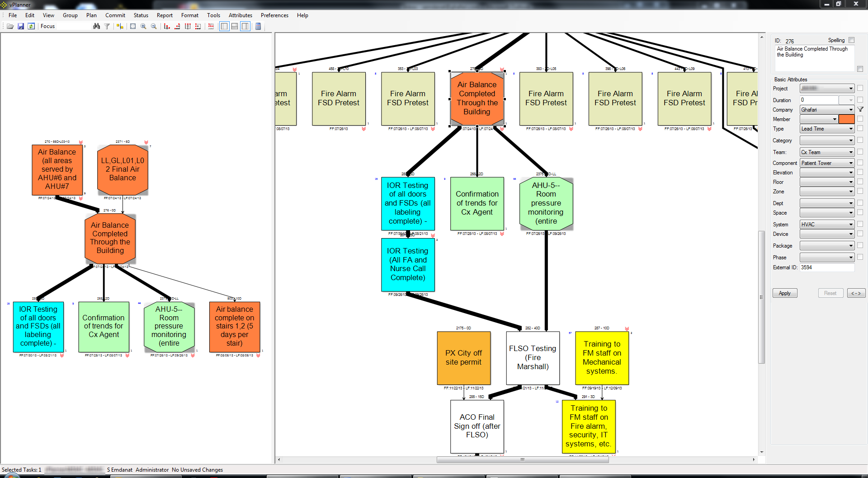Screen dimensions: 868x478
Task: Tick the checkbox next to System
Action: [x=860, y=224]
